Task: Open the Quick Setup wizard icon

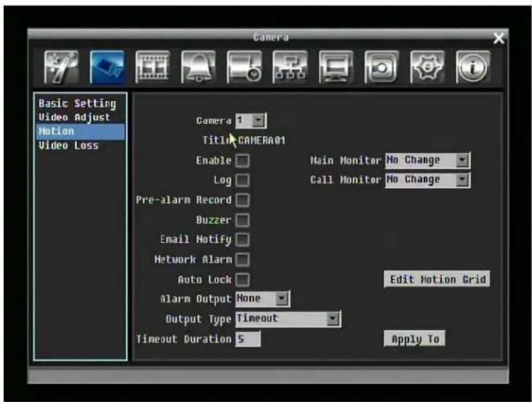Action: (61, 67)
